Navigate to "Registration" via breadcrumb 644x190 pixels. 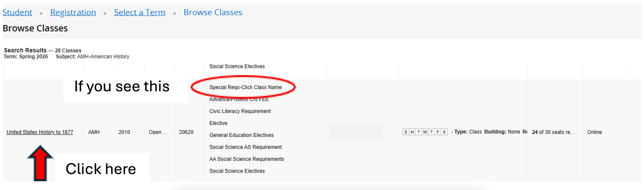[73, 12]
